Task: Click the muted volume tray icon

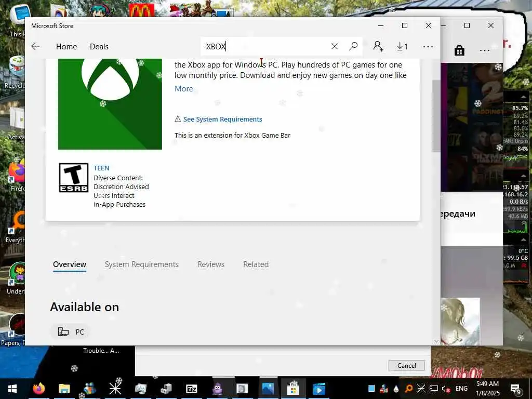Action: (446, 389)
